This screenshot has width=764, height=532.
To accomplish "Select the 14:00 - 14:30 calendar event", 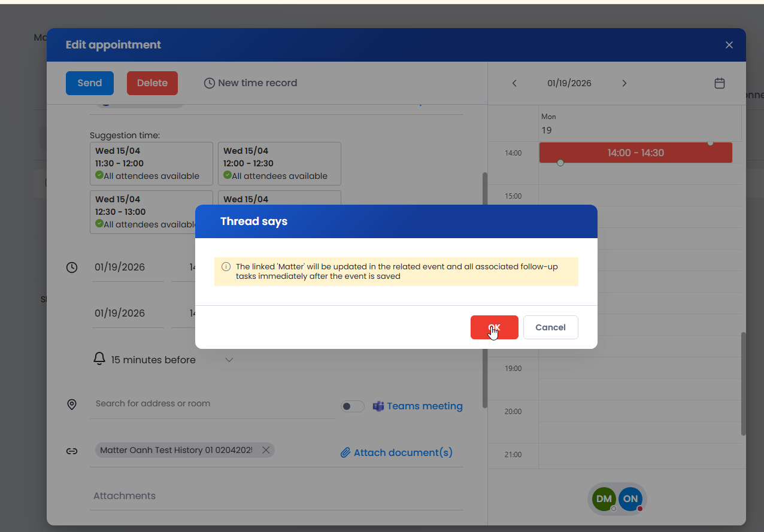I will pos(635,153).
